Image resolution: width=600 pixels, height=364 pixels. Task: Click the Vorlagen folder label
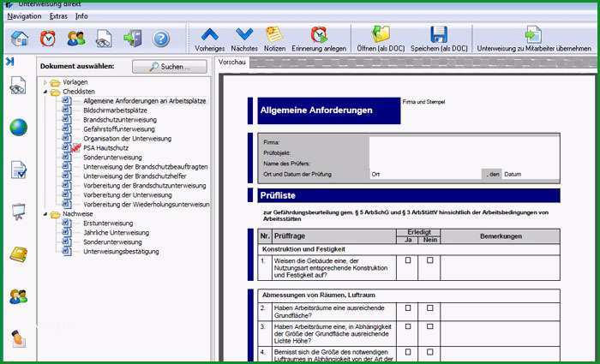75,82
